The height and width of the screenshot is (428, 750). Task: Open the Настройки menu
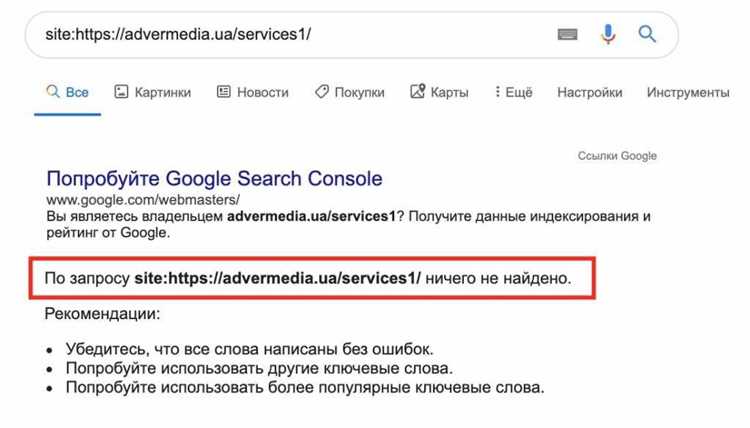pos(589,92)
